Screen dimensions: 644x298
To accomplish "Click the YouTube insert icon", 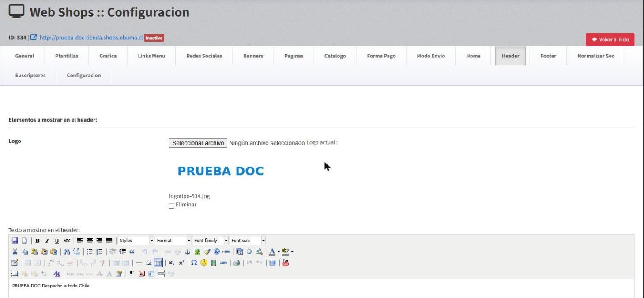I will [x=286, y=263].
